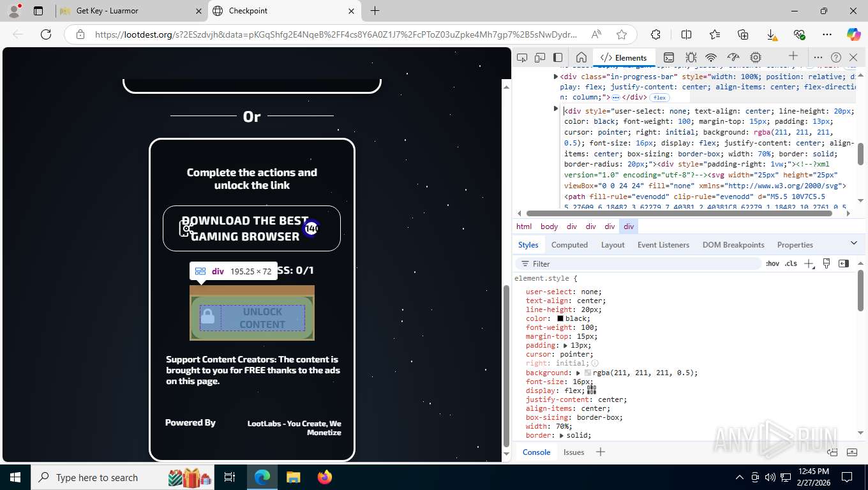The height and width of the screenshot is (490, 868).
Task: Switch to the Styles tab
Action: coord(528,244)
